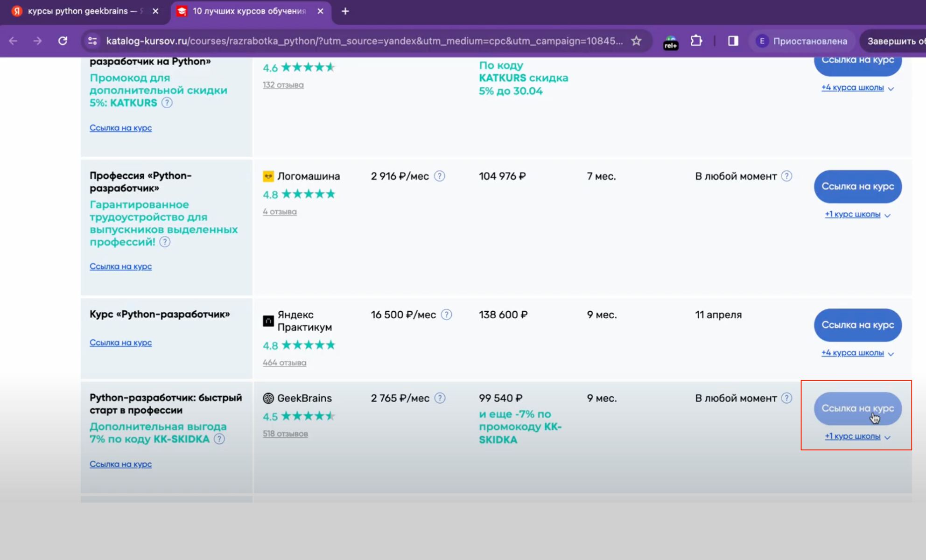Click the site info icon in address bar
The width and height of the screenshot is (926, 560).
click(93, 41)
